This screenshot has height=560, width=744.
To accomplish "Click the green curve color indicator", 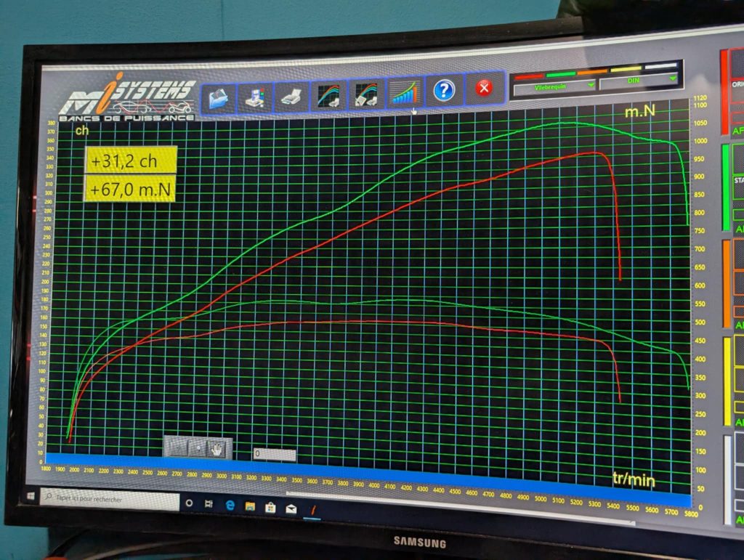I will [x=561, y=73].
